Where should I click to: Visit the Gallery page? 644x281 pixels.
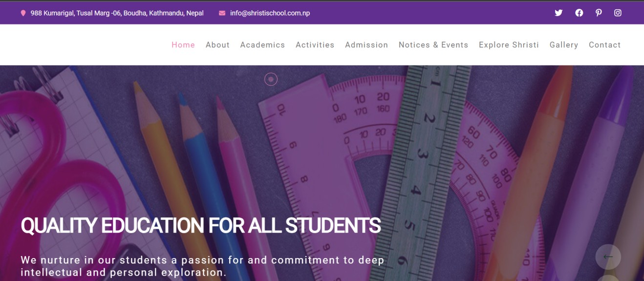click(x=564, y=45)
